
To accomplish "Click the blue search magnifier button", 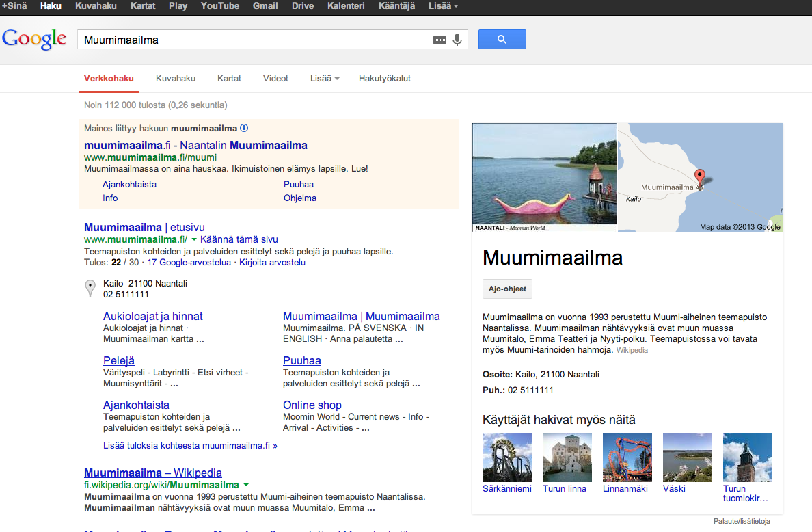I will pos(502,40).
